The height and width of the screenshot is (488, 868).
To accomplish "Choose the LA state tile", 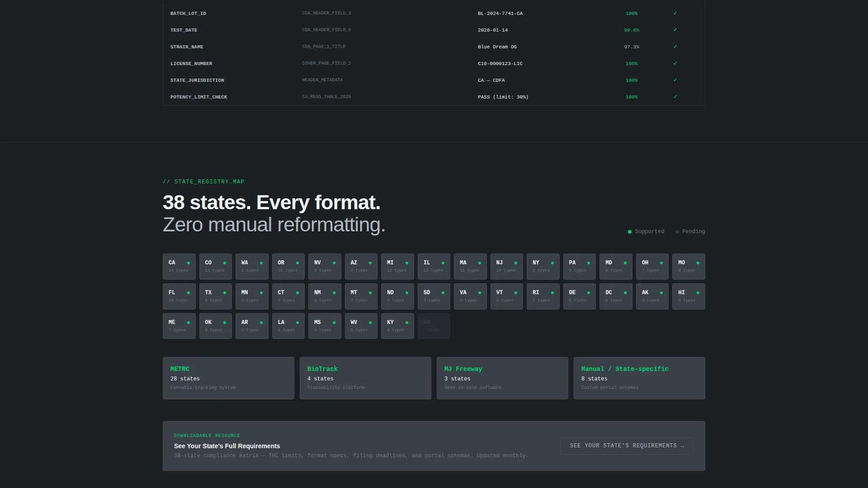I will pos(288,326).
